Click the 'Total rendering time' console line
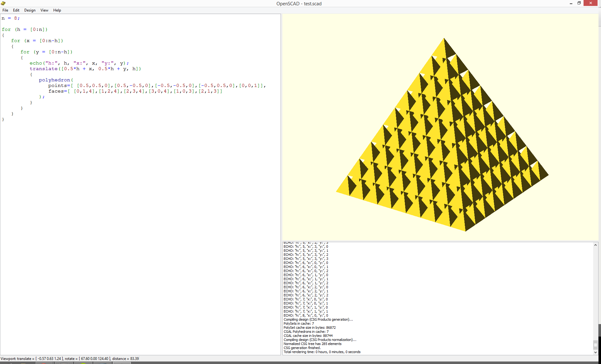The height and width of the screenshot is (364, 601). 322,352
